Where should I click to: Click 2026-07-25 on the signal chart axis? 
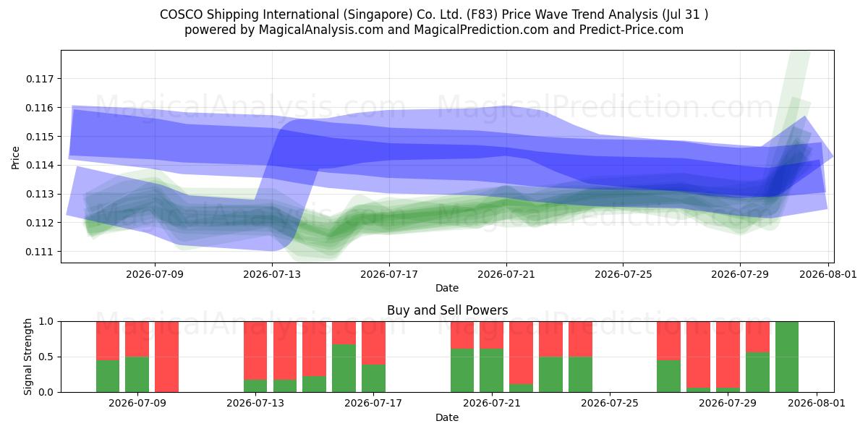pos(610,404)
